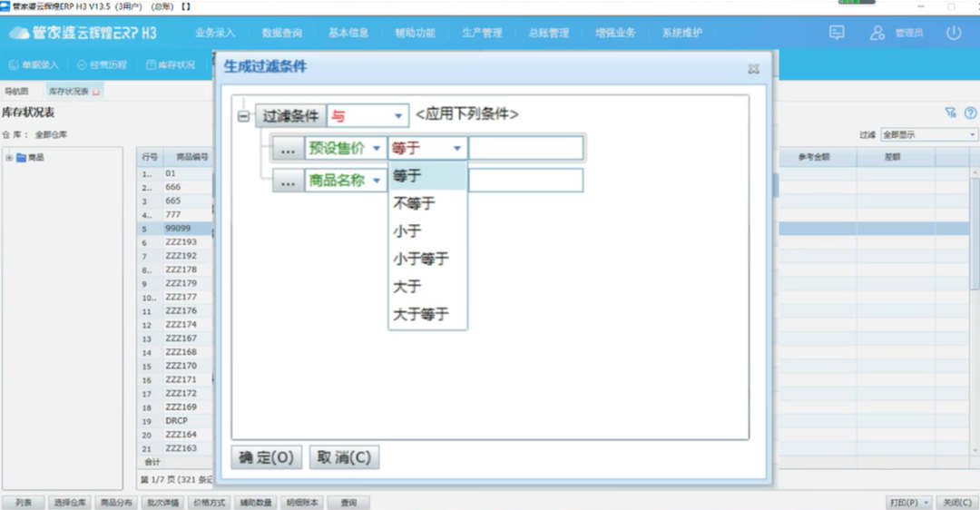Click the value input for 预设售价 row

pyautogui.click(x=525, y=149)
